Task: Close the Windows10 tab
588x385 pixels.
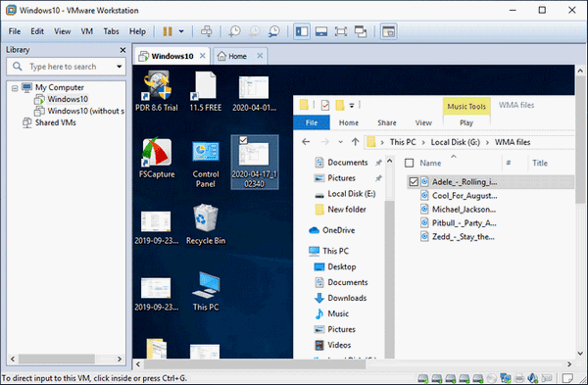Action: pos(203,56)
